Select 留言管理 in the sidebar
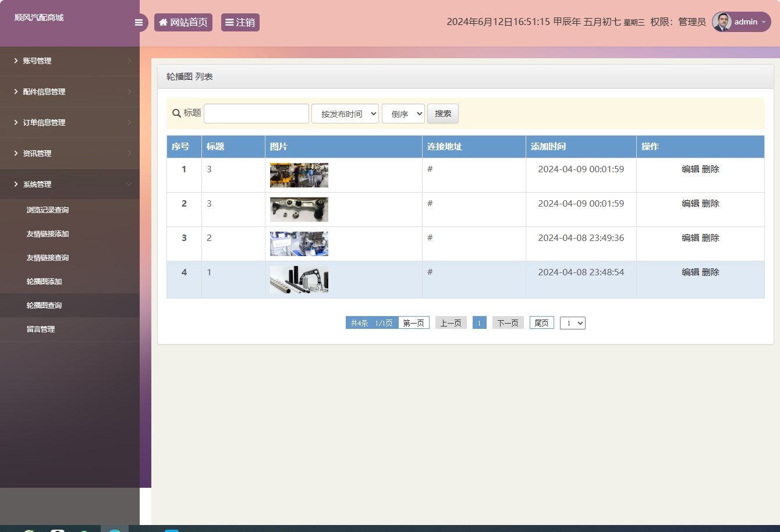The width and height of the screenshot is (780, 532). 41,329
